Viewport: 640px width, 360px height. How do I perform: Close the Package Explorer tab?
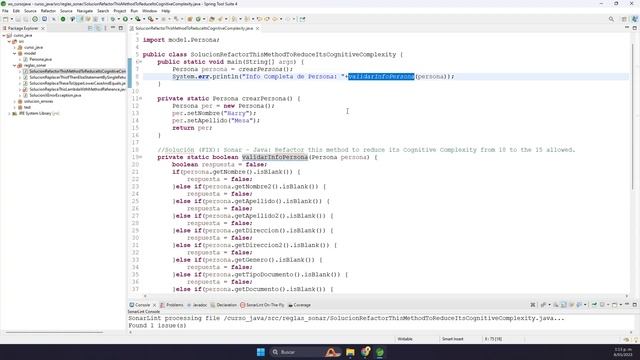coord(43,28)
